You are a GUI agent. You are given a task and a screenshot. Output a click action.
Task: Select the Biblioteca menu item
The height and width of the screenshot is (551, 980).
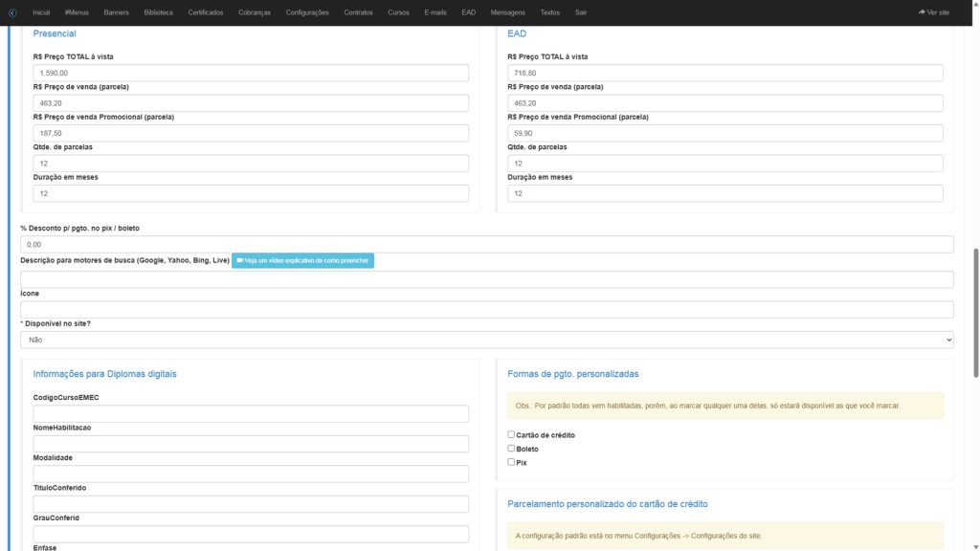coord(158,12)
